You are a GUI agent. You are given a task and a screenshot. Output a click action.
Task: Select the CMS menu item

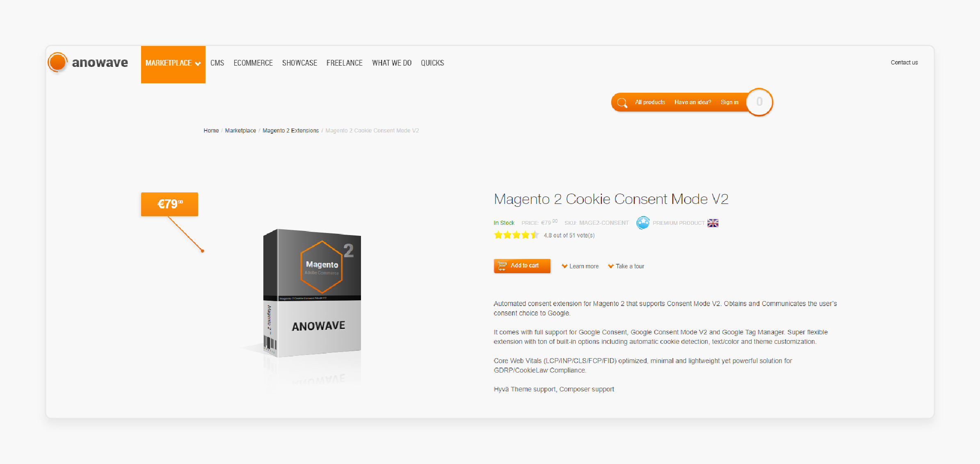(217, 62)
